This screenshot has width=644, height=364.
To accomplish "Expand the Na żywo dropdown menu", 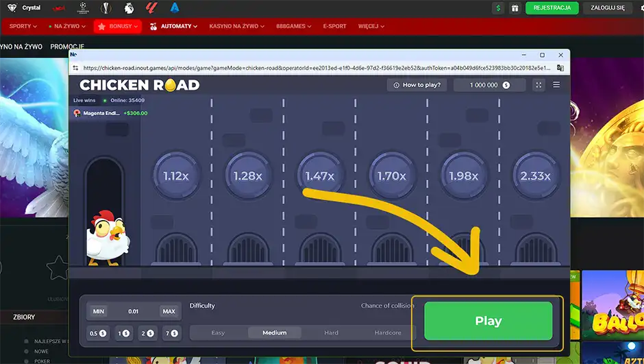I will point(67,26).
